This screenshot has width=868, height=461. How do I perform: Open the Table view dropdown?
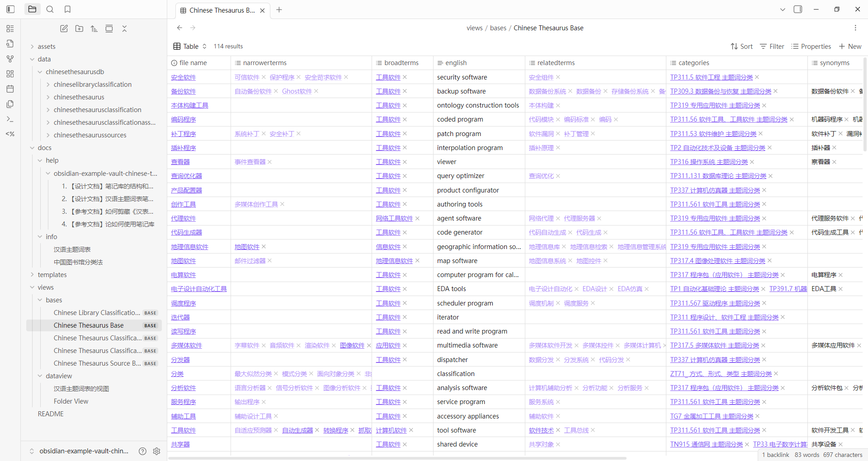(x=190, y=46)
